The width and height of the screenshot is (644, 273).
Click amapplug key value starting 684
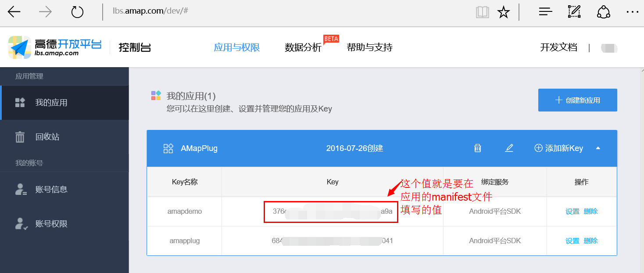[333, 241]
